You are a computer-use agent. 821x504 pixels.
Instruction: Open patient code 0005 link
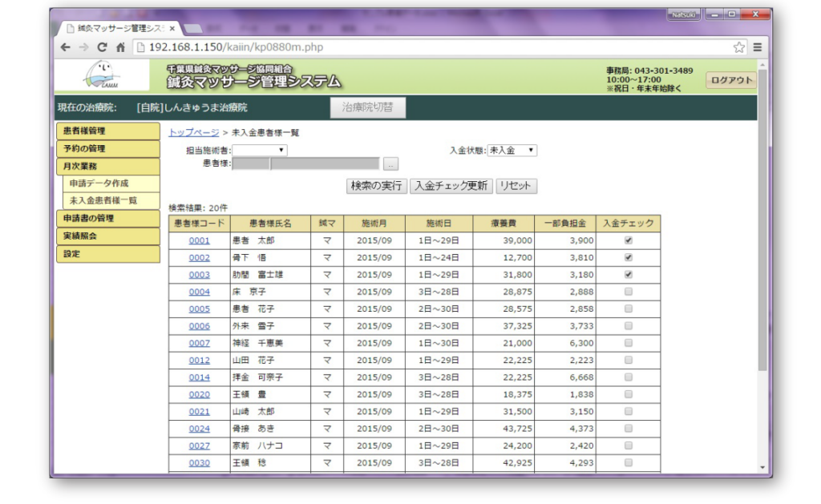click(200, 308)
